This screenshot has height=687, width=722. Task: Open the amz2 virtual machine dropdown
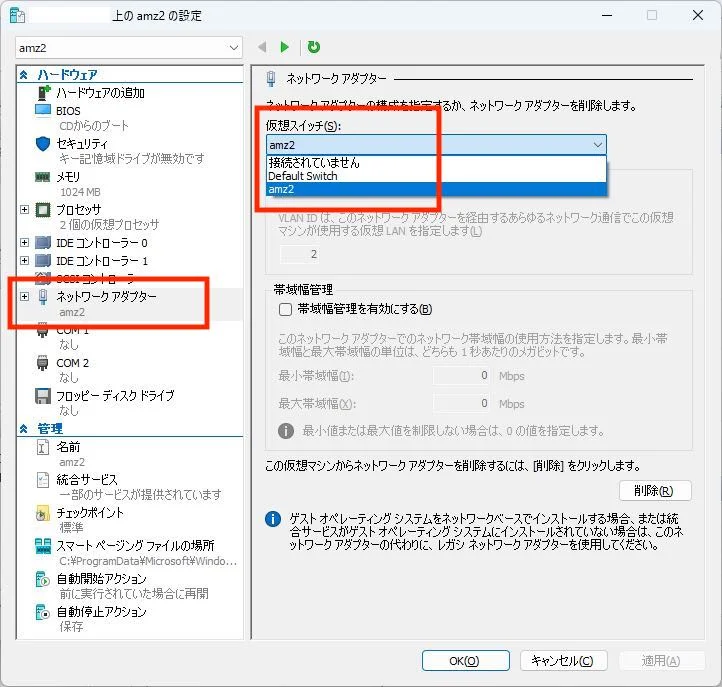[130, 48]
